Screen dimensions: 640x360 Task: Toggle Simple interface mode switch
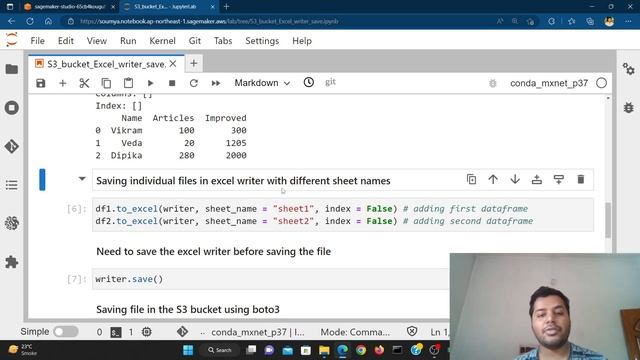pyautogui.click(x=66, y=332)
